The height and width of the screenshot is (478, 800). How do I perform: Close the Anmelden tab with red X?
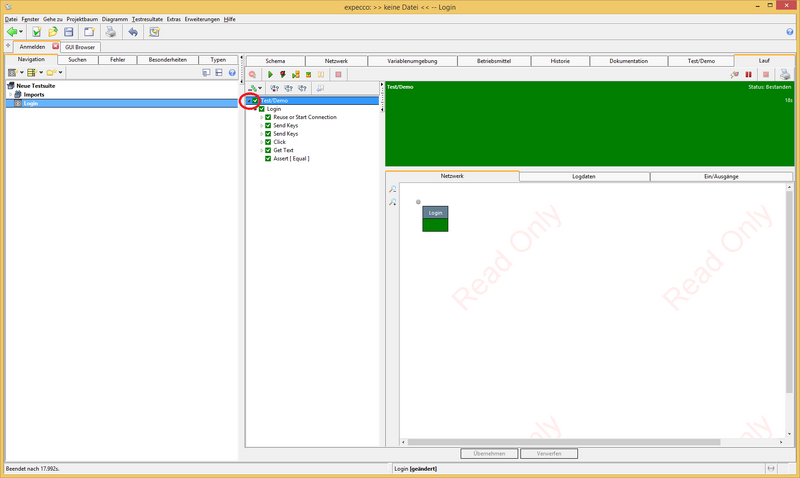[x=56, y=46]
